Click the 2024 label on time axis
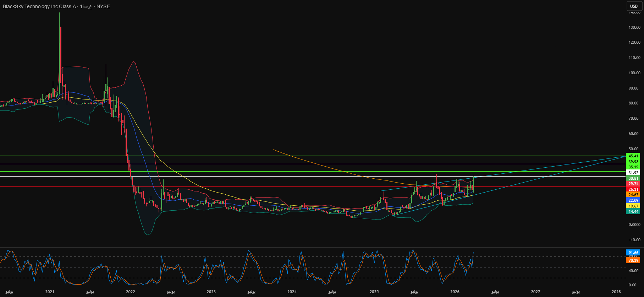The width and height of the screenshot is (644, 297). (292, 292)
